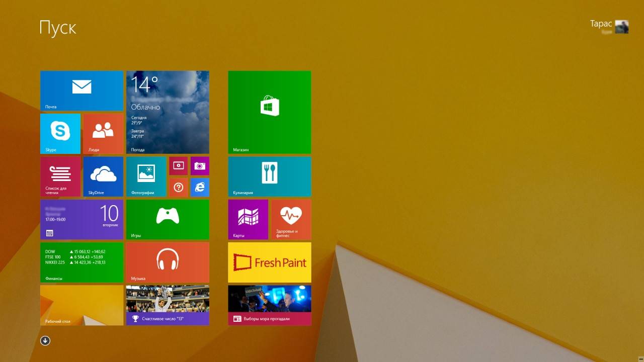This screenshot has width=644, height=362.
Task: Open the user account menu for Тарас
Action: tap(609, 26)
